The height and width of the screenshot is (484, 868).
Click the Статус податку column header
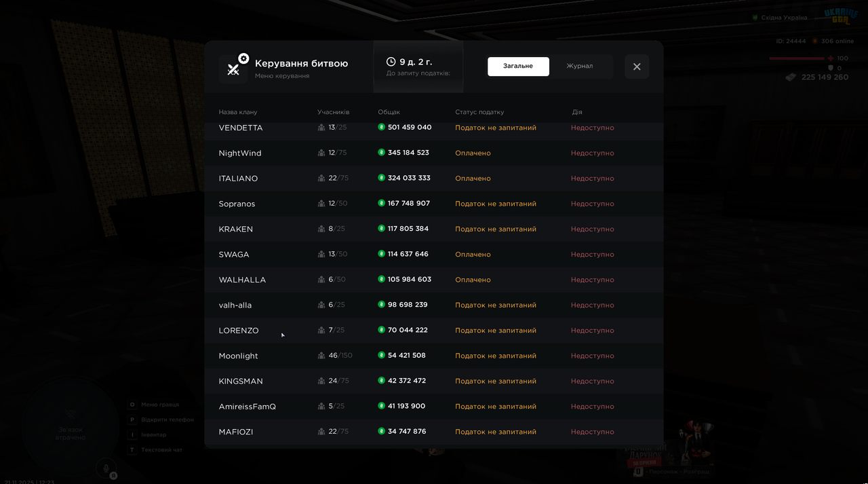point(479,112)
